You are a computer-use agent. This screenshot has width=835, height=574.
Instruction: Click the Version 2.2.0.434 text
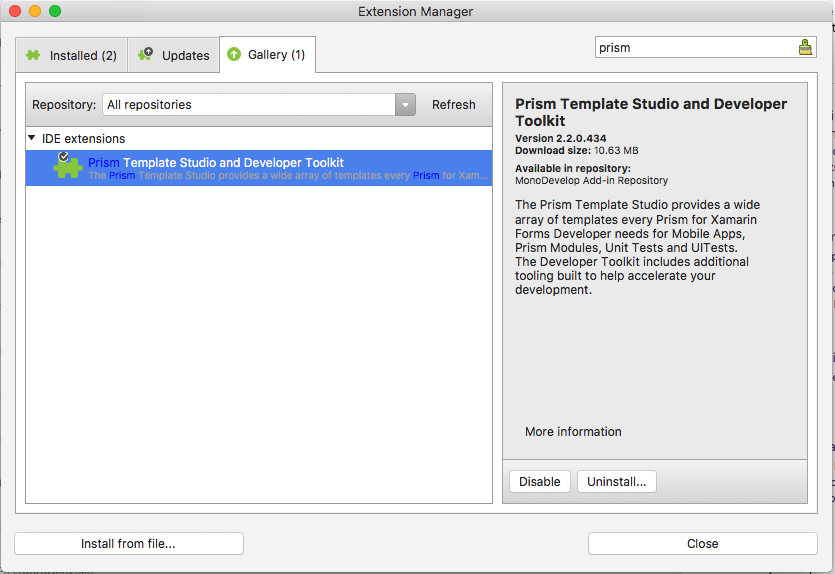tap(560, 138)
